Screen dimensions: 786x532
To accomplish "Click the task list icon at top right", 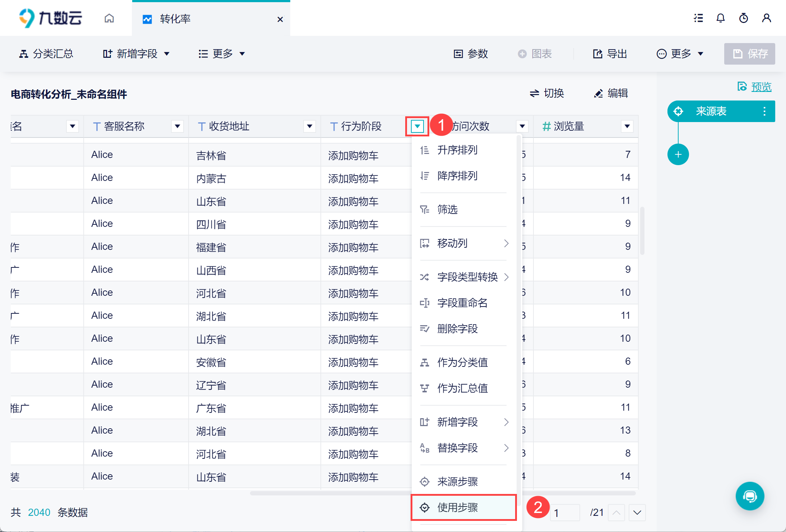I will pyautogui.click(x=698, y=18).
